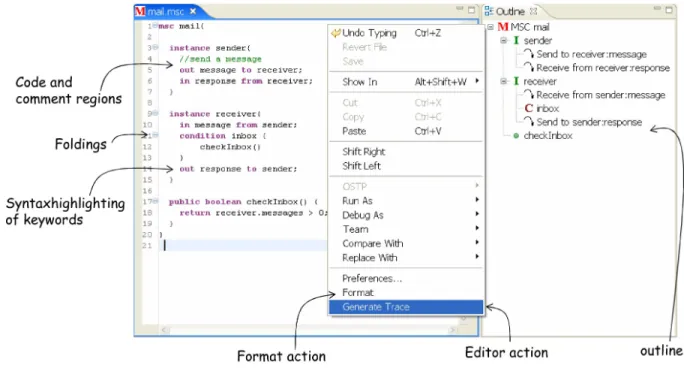The image size is (684, 368).
Task: Choose Paste from the context menu
Action: coord(406,131)
